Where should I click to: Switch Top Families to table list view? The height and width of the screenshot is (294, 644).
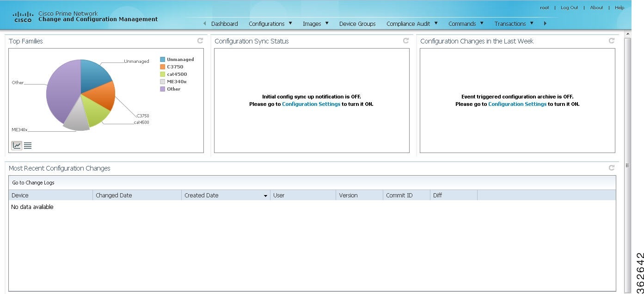(28, 146)
